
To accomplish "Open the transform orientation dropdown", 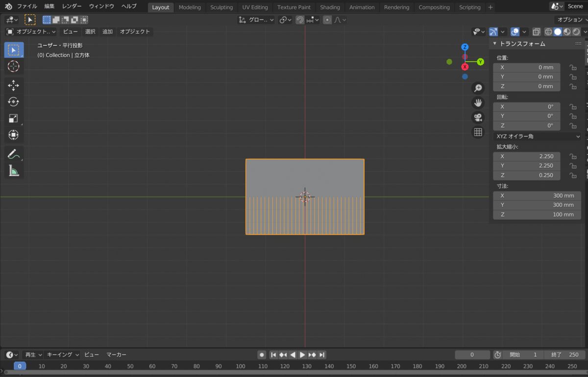I will coord(256,20).
